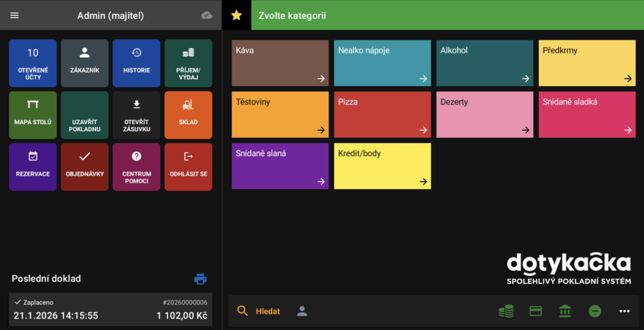
Task: Open Mapa stolů table map
Action: click(33, 115)
